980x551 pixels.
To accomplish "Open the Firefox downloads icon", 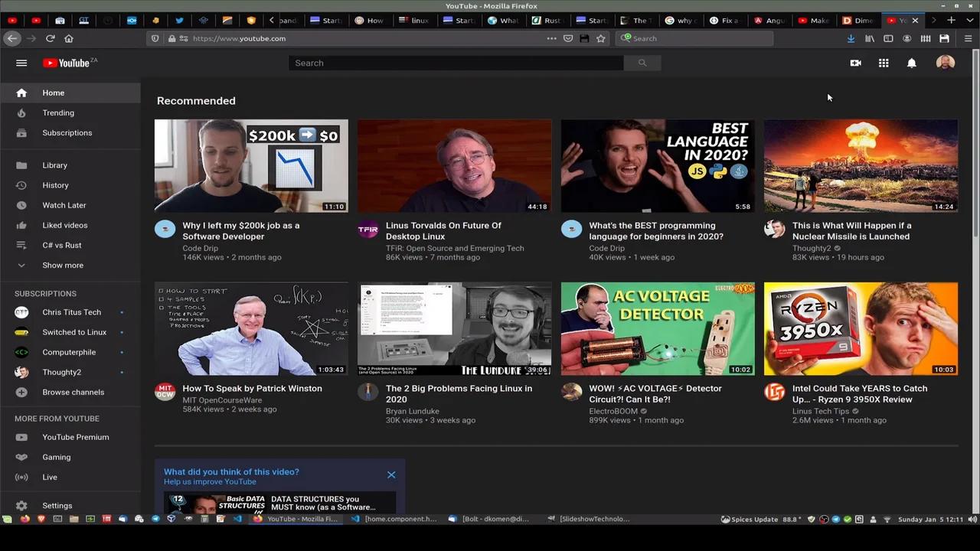I will (851, 38).
